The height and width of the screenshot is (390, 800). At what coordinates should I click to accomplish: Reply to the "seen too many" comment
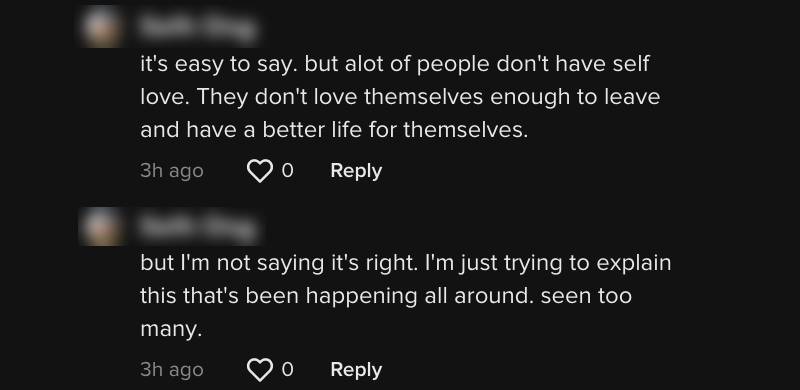356,370
